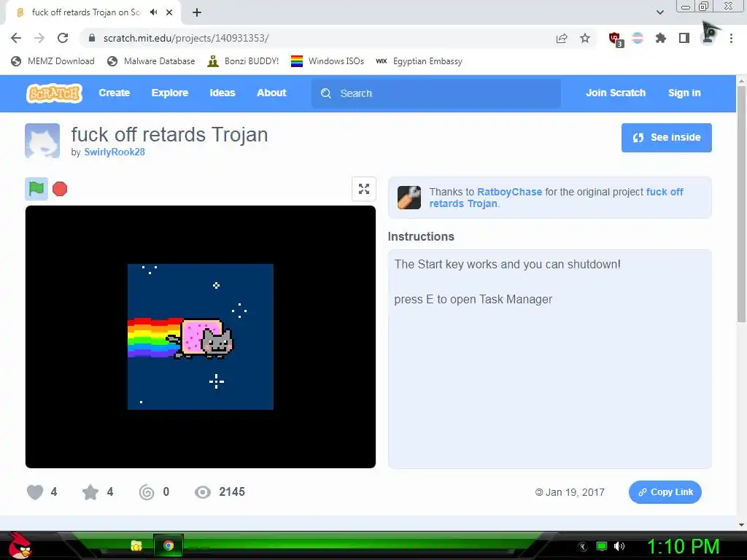Image resolution: width=747 pixels, height=560 pixels.
Task: Click the striped flag extension icon
Action: (x=638, y=38)
